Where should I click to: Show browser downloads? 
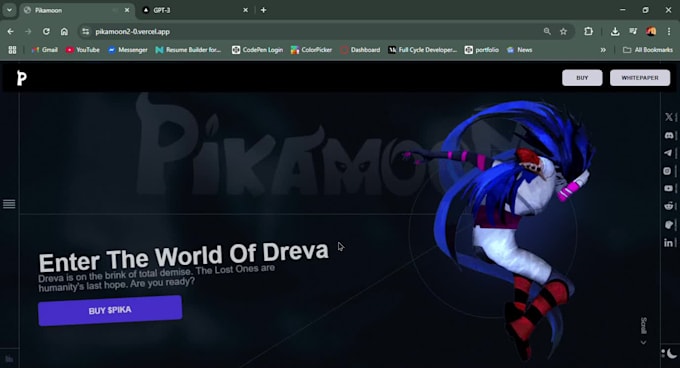tap(615, 31)
